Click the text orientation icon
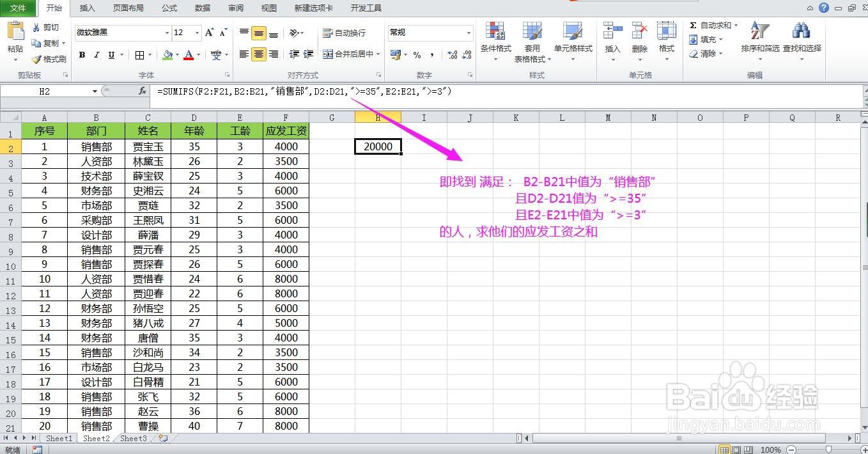Image resolution: width=868 pixels, height=454 pixels. [294, 33]
